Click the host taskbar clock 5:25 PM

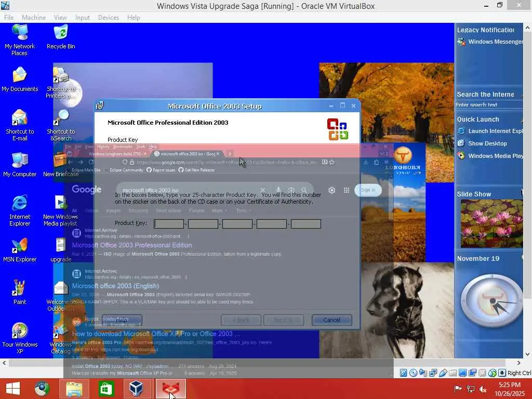(x=510, y=385)
